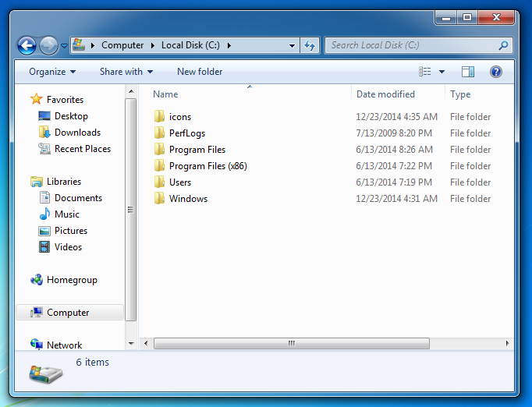Select Computer in the address bar
The image size is (532, 407).
click(122, 45)
